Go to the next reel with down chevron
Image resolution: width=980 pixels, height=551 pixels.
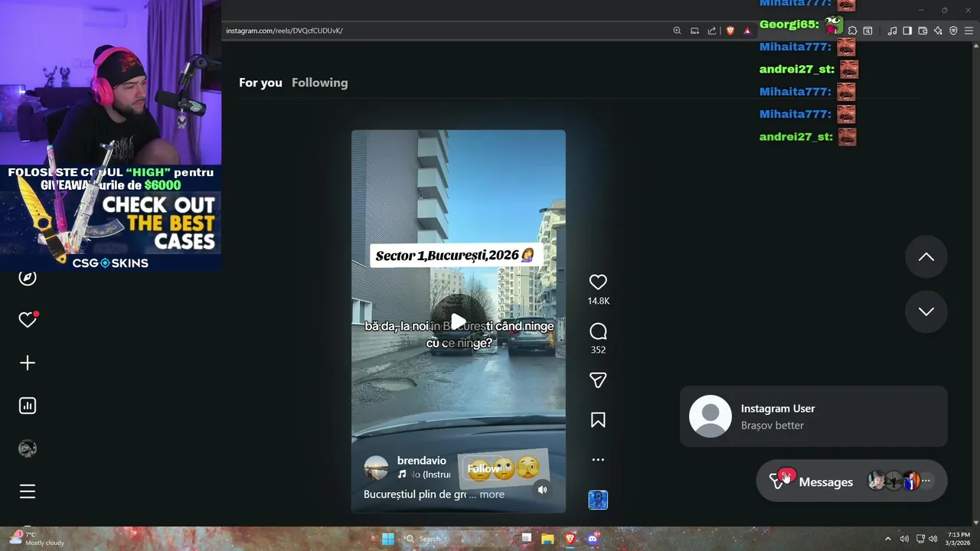point(926,311)
